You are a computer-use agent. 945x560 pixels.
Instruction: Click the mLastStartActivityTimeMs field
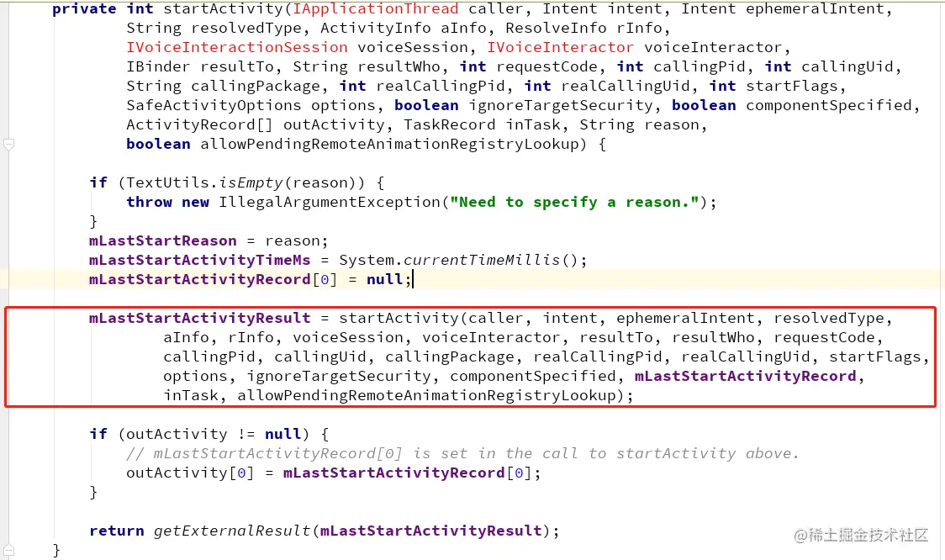point(199,260)
